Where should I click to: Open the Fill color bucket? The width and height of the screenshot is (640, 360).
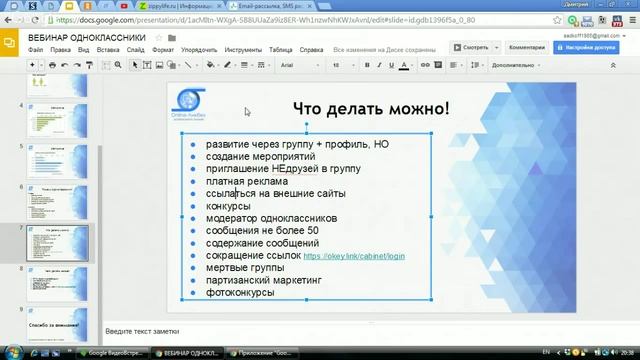[x=210, y=65]
